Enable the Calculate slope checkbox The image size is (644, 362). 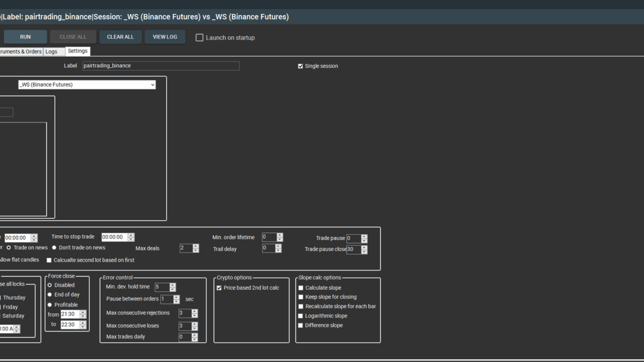[301, 288]
